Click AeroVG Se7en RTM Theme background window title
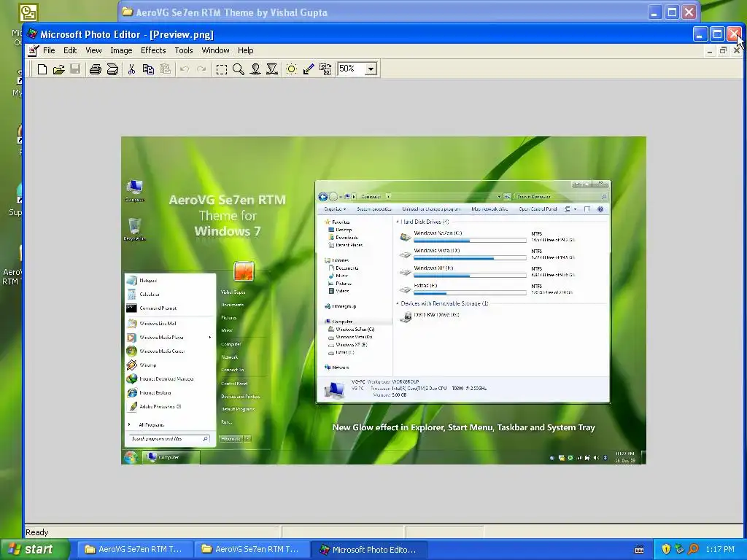 pos(231,12)
